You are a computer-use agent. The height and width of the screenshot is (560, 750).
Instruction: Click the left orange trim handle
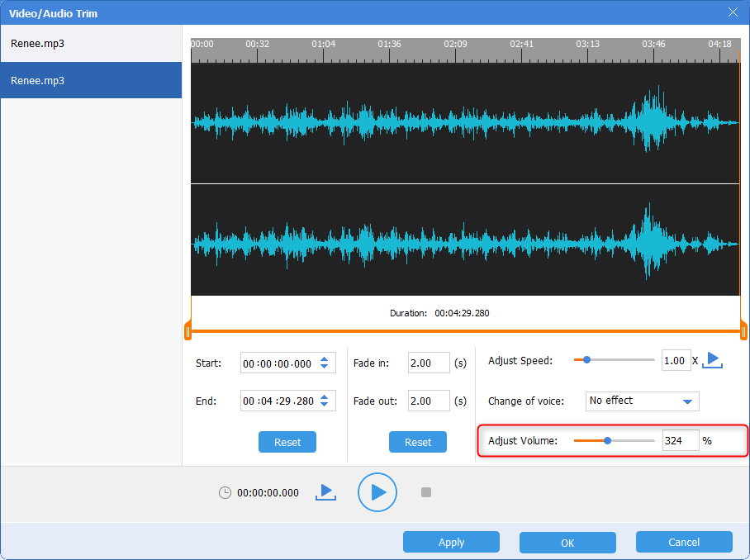[x=188, y=332]
